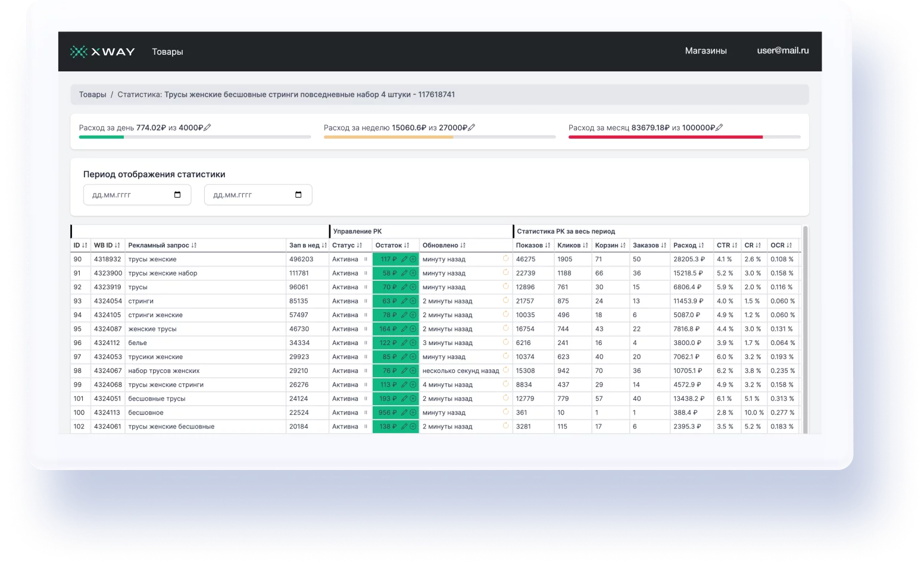The height and width of the screenshot is (567, 924).
Task: Open calendar picker of second date field
Action: pos(298,195)
